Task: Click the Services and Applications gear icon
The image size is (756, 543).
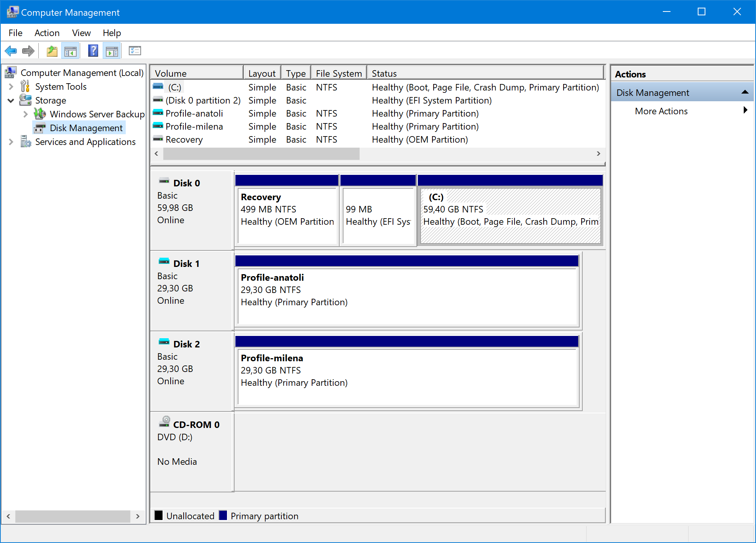Action: pos(25,142)
